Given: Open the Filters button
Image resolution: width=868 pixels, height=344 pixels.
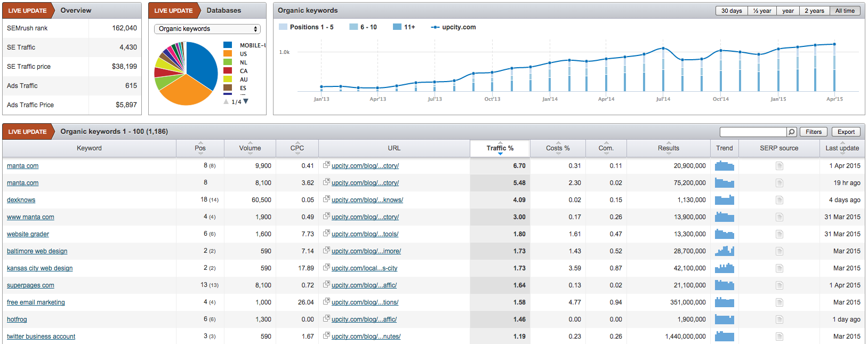Looking at the screenshot, I should point(814,132).
